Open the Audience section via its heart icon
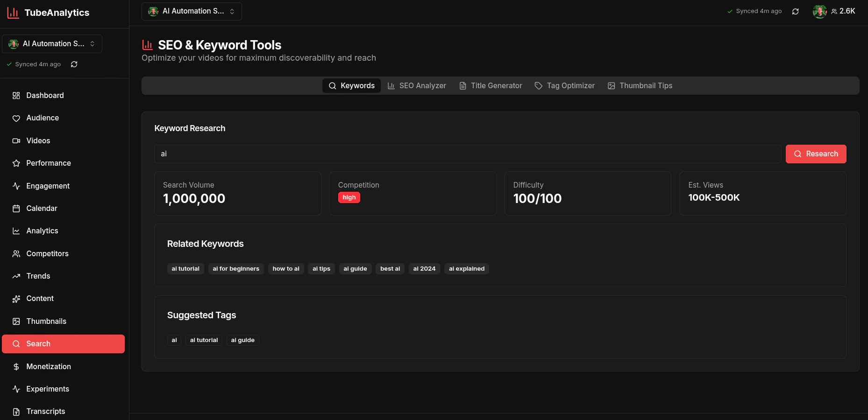The image size is (868, 420). (x=16, y=118)
